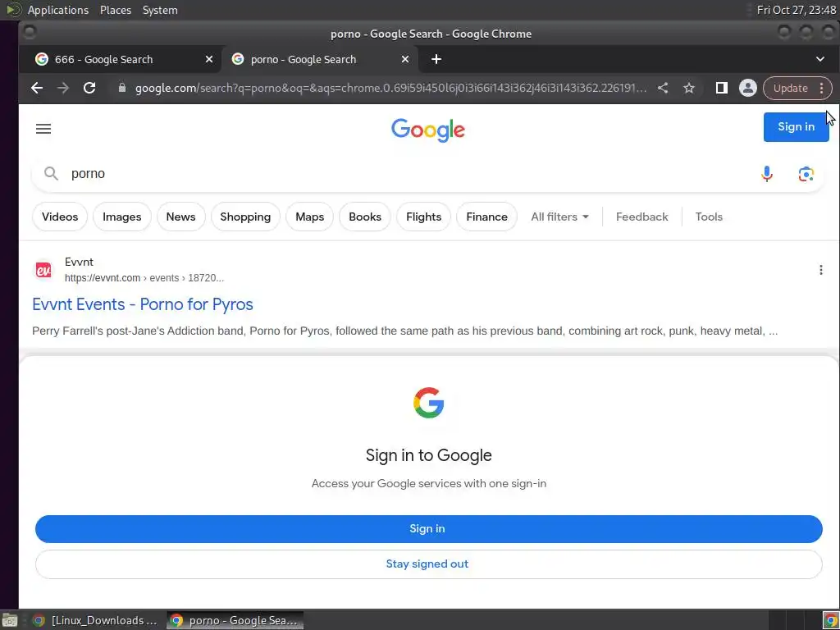Close the porno - Google Search tab

pyautogui.click(x=405, y=59)
